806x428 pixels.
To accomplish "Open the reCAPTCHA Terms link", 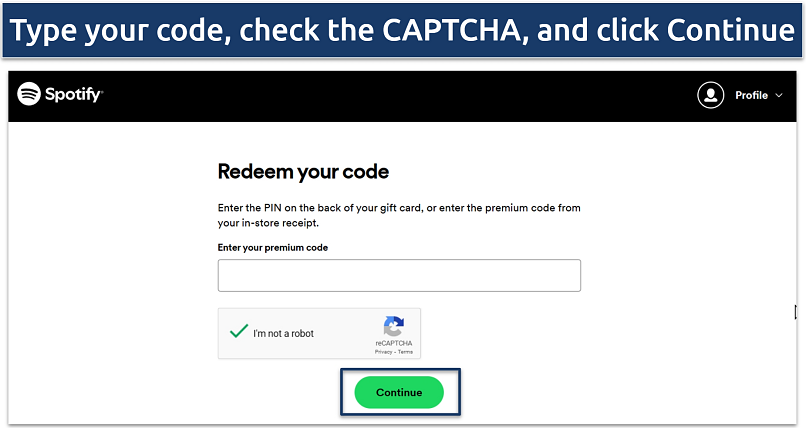I will click(x=405, y=352).
